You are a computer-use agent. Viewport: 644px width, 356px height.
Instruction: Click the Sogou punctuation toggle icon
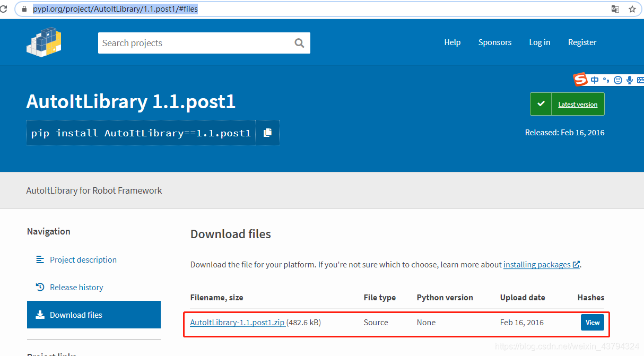[606, 80]
